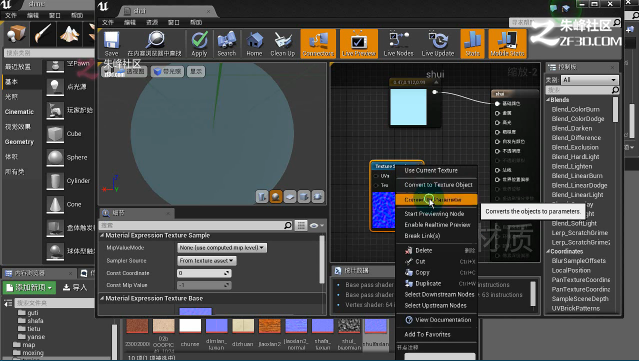
Task: Apply material changes
Action: tap(199, 44)
